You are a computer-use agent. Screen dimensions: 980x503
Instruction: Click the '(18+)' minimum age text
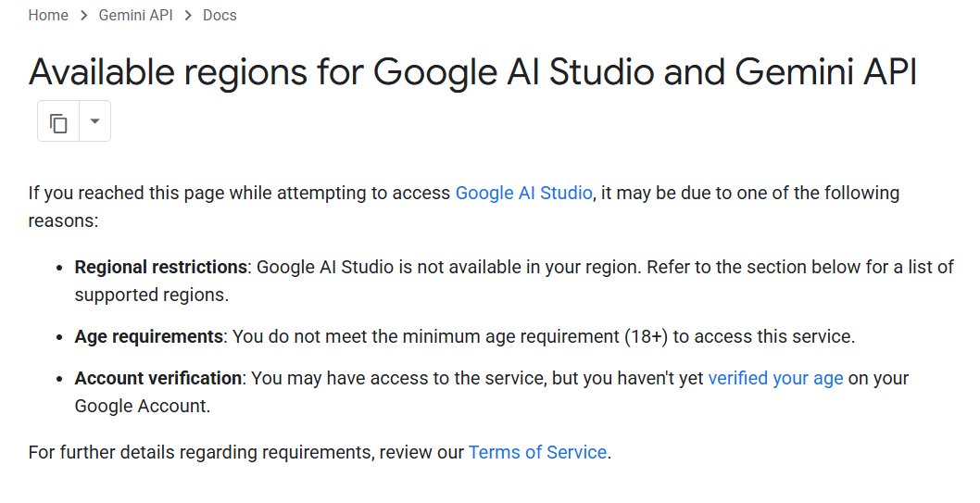click(x=646, y=336)
